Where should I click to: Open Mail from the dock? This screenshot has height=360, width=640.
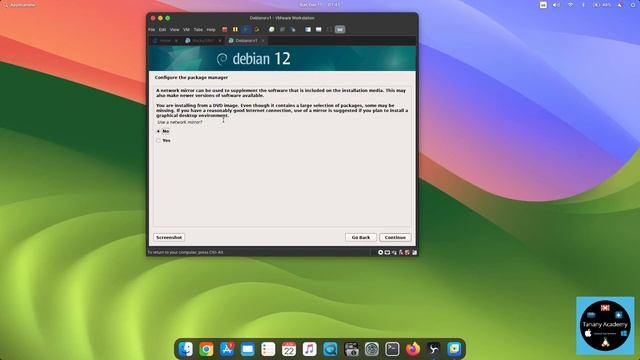click(248, 349)
